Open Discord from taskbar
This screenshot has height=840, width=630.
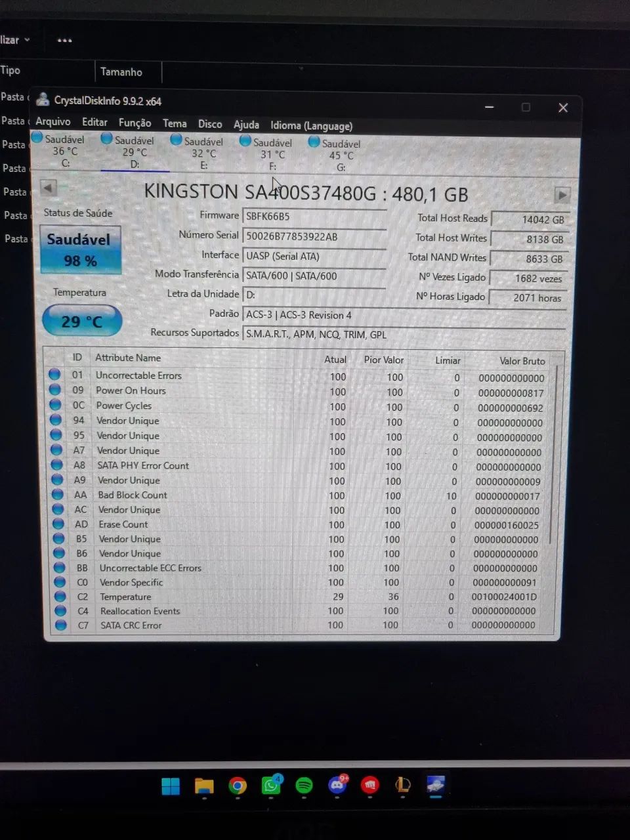pyautogui.click(x=338, y=784)
